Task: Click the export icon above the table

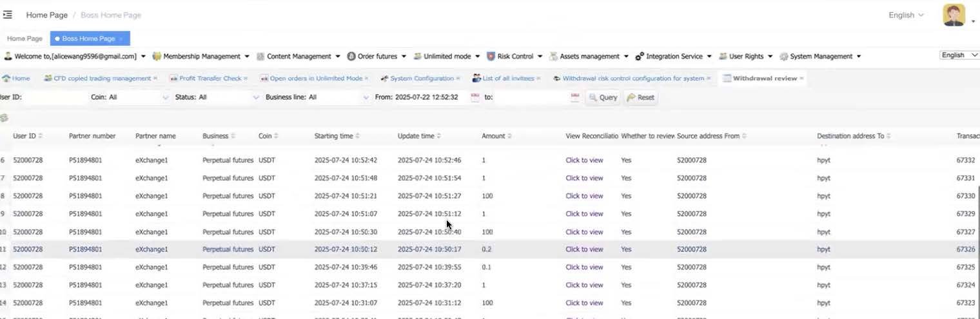Action: (4, 118)
